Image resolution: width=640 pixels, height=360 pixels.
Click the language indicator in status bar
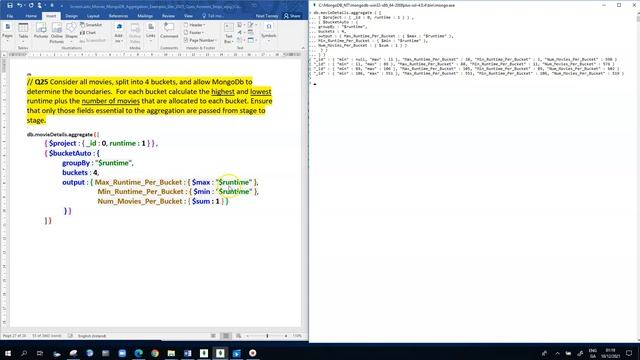(92, 336)
